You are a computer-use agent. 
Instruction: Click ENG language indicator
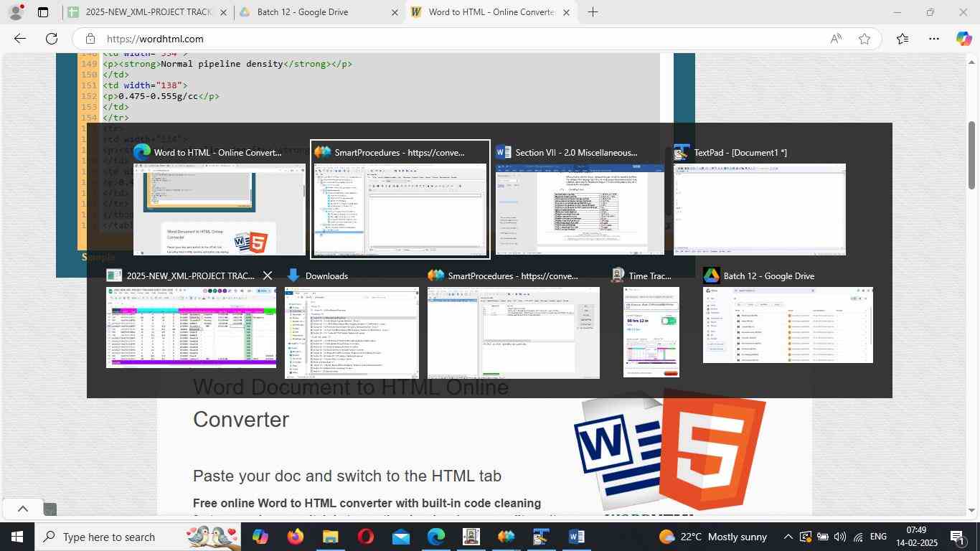[878, 537]
